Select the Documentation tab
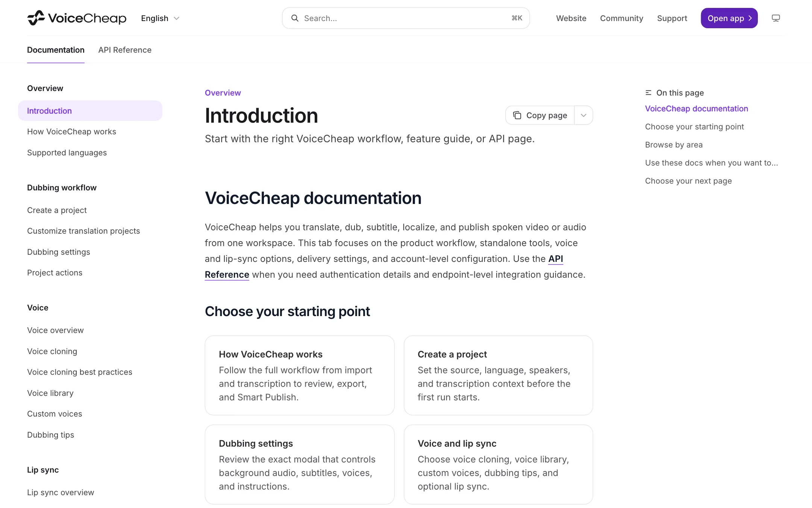Viewport: 812px width, 508px height. tap(56, 50)
